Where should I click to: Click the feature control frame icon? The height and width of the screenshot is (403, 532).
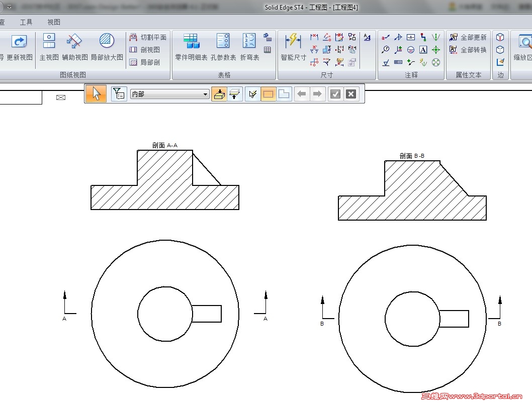point(398,62)
